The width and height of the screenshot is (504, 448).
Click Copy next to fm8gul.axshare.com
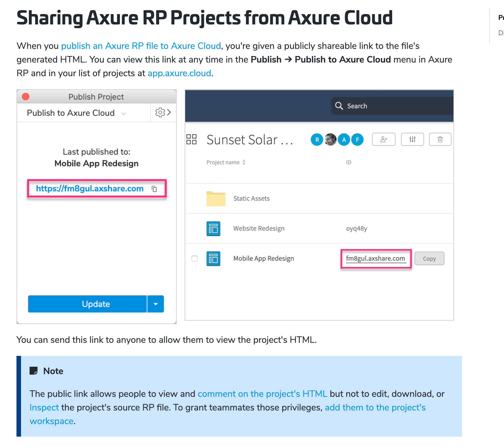point(429,258)
